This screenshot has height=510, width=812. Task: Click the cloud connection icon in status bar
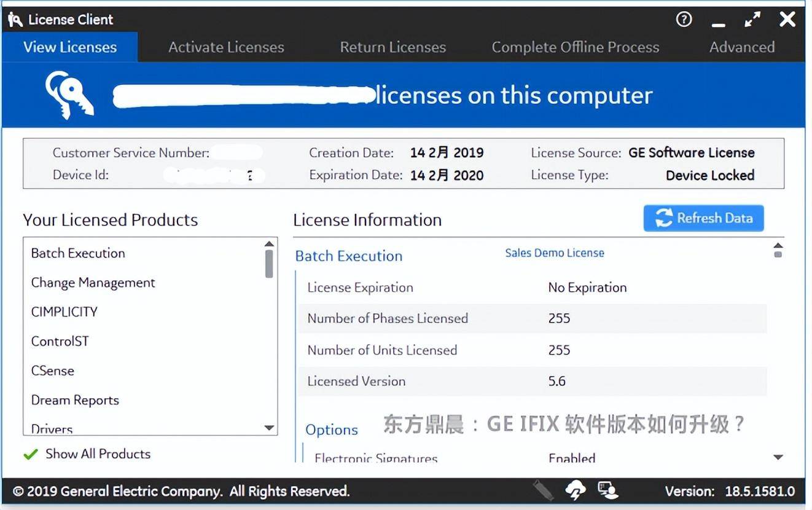(576, 490)
